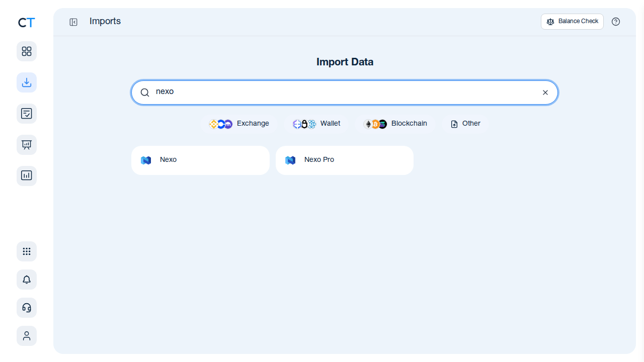Open the user account icon
Screen dimensions: 644x362
[x=27, y=336]
